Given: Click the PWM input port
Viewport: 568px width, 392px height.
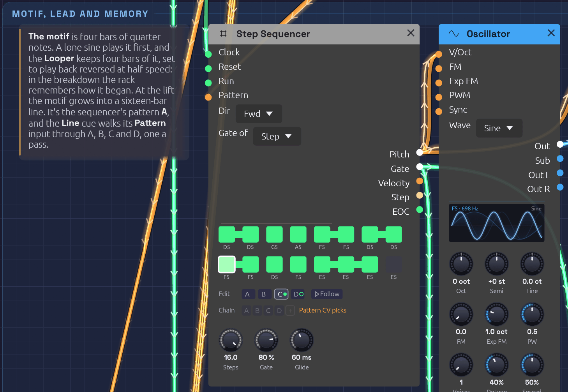Looking at the screenshot, I should [x=439, y=97].
